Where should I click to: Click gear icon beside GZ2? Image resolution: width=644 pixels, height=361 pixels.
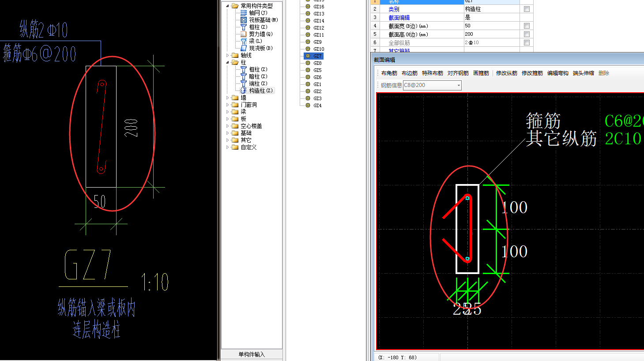coord(308,91)
